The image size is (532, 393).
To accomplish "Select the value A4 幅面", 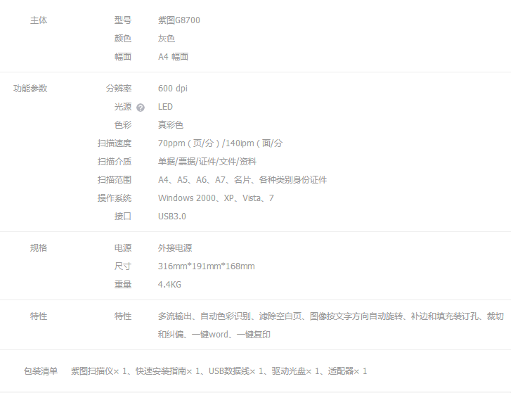I will (x=173, y=57).
